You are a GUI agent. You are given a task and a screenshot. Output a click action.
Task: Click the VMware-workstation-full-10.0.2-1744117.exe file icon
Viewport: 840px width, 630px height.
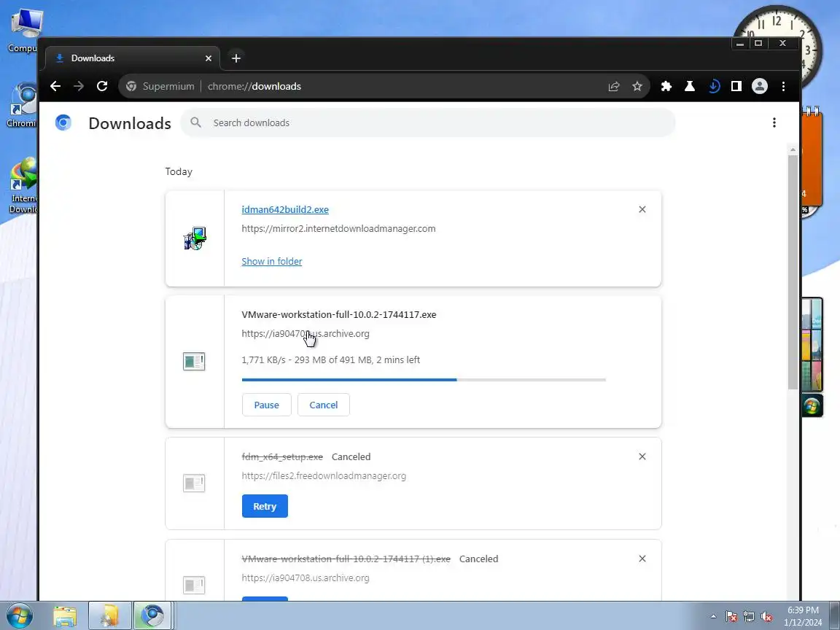click(x=194, y=362)
